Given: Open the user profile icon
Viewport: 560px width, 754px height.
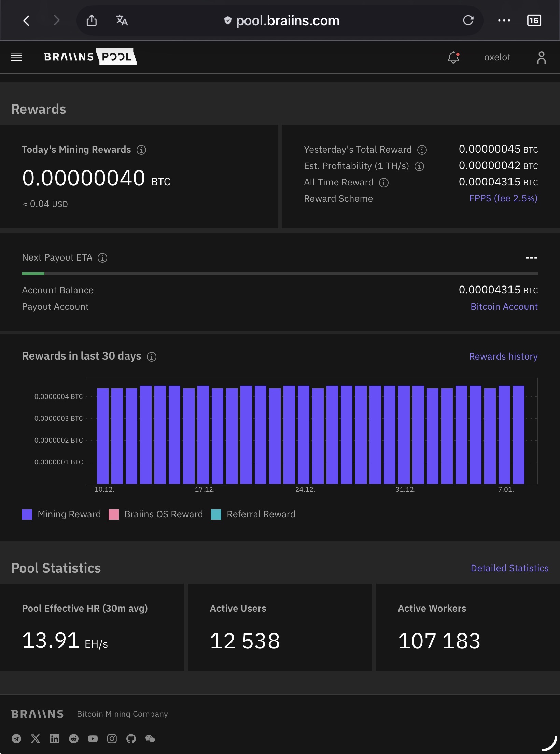Looking at the screenshot, I should [x=541, y=57].
